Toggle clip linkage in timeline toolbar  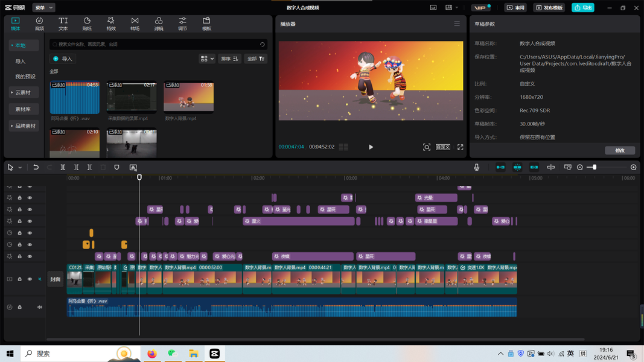[534, 168]
